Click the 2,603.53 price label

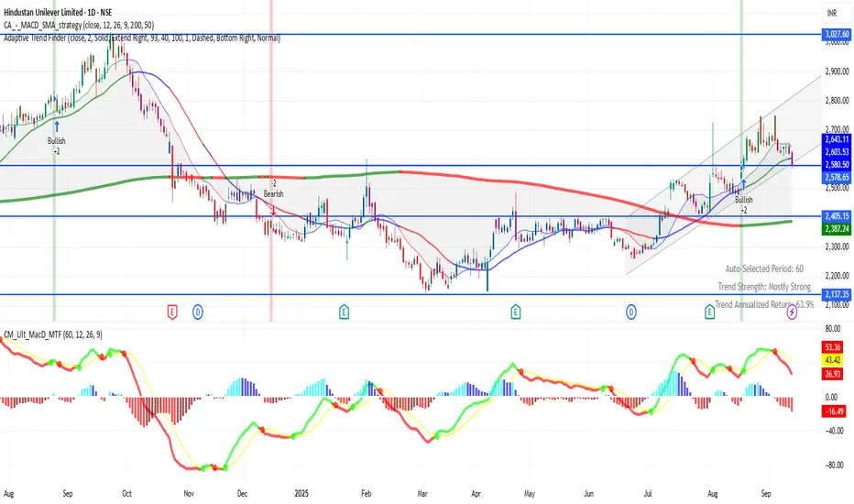pos(837,152)
